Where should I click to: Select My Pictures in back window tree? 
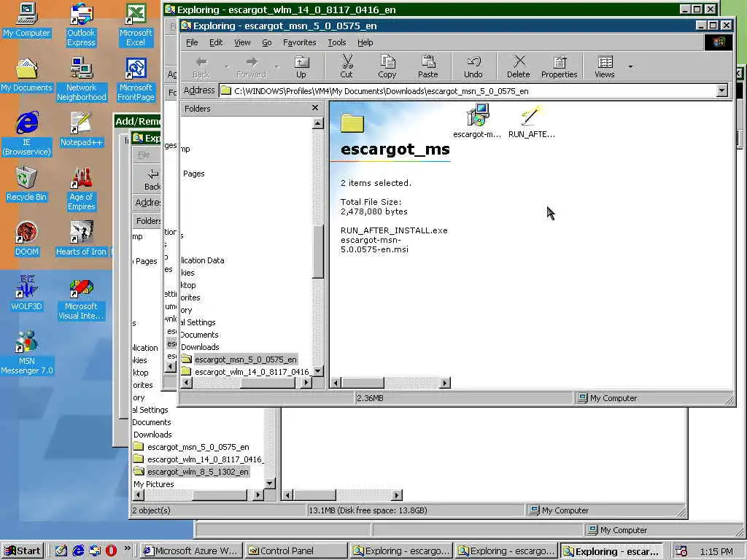153,484
